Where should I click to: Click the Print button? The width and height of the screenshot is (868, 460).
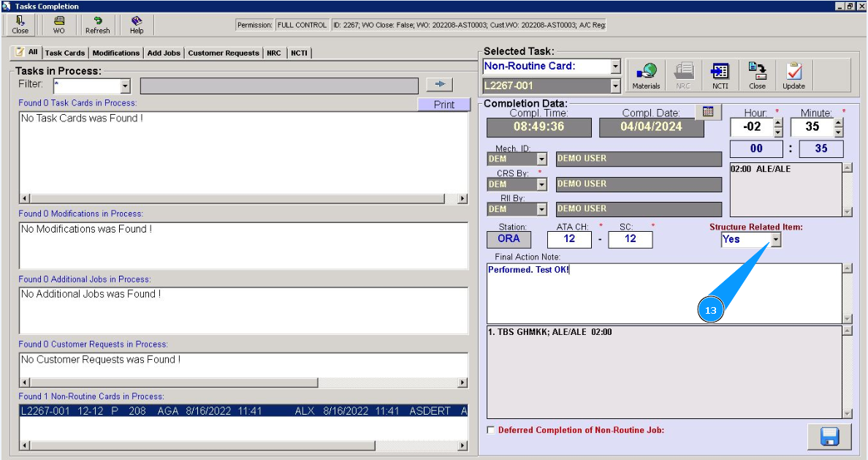(443, 105)
